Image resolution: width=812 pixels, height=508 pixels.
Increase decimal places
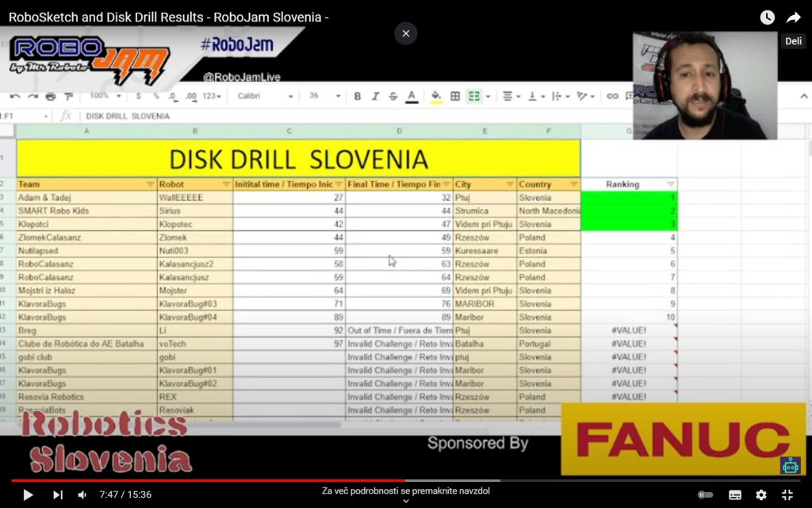[x=191, y=96]
